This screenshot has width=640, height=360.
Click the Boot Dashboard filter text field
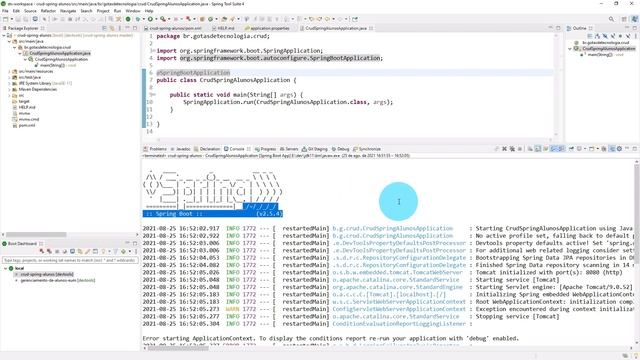pos(70,260)
